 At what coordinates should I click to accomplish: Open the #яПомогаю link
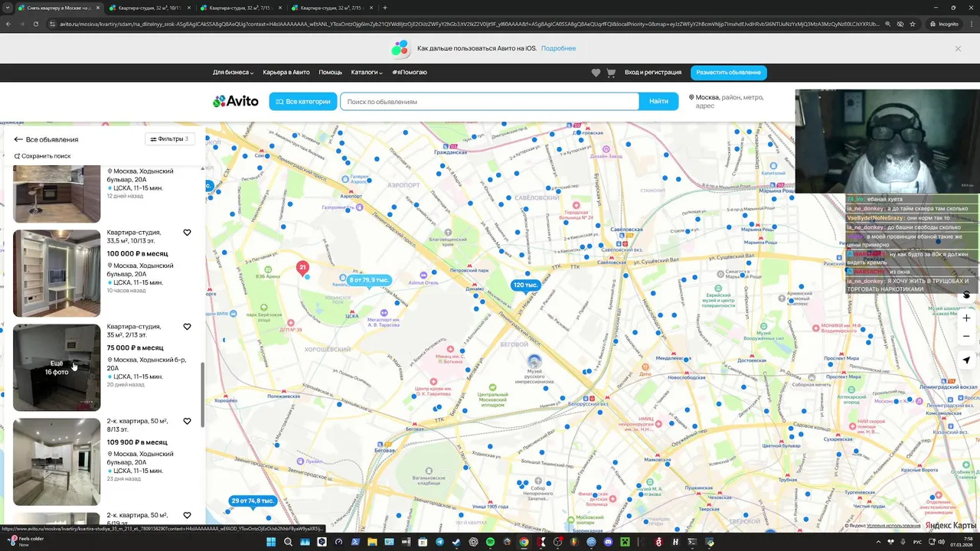pos(410,73)
